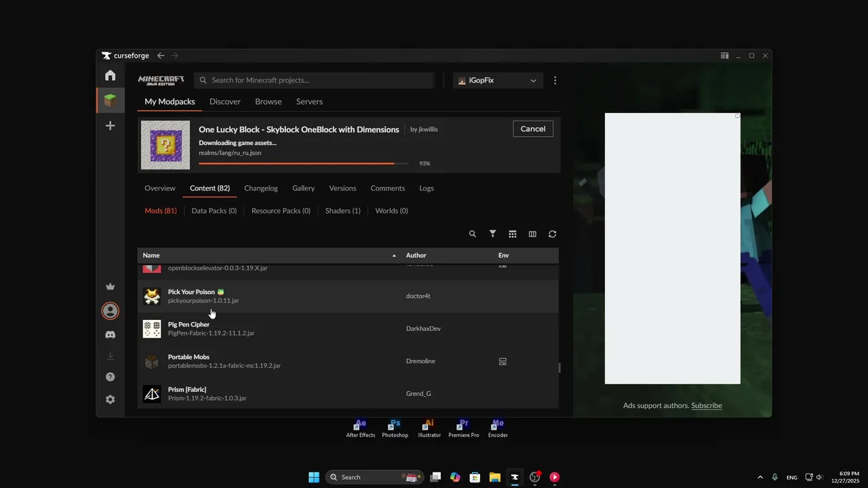Viewport: 868px width, 488px height.
Task: Select the Minecraft grass block game icon
Action: 110,101
